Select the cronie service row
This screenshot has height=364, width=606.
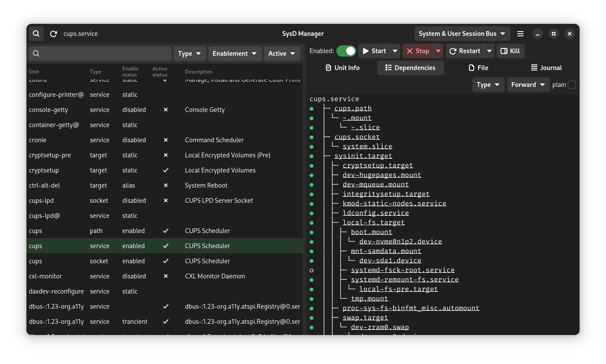(x=165, y=140)
